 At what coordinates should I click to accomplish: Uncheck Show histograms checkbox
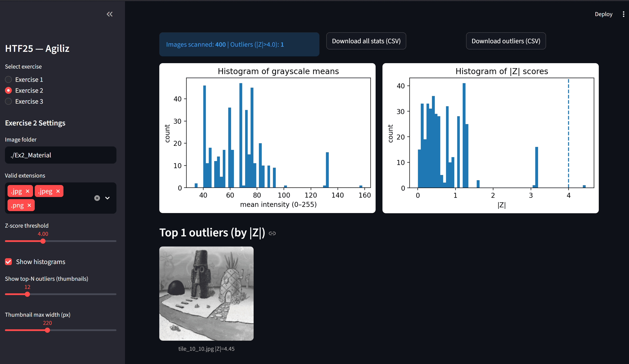coord(9,261)
